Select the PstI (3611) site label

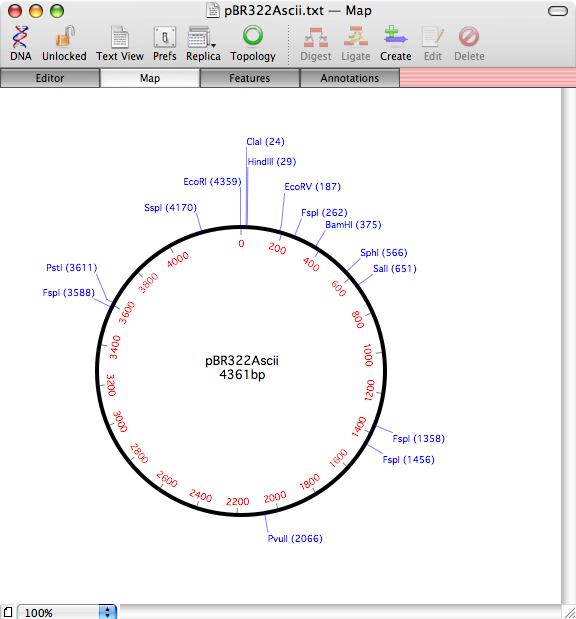71,268
